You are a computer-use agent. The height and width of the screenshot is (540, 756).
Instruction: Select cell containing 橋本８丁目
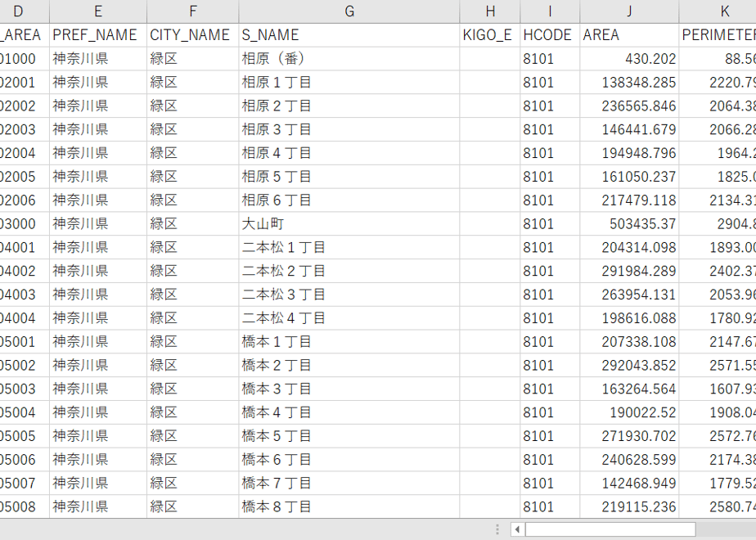(x=349, y=506)
